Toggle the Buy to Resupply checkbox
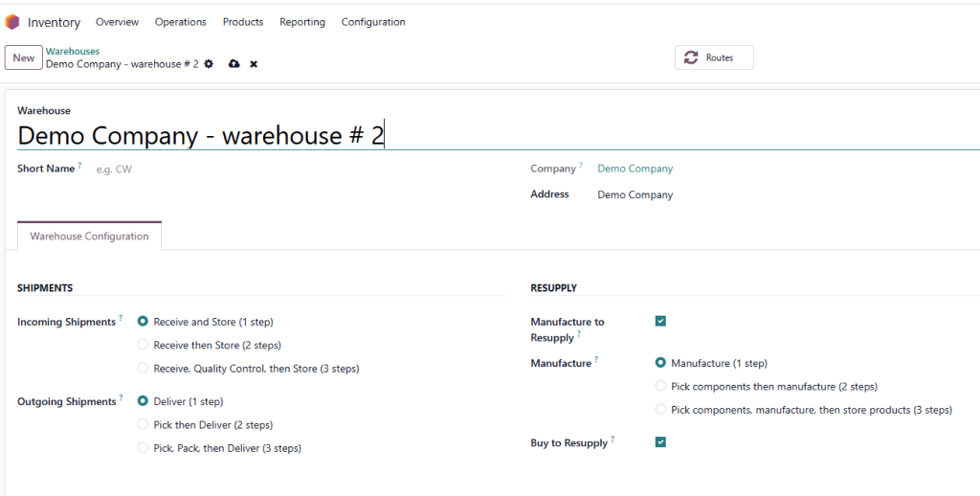The width and height of the screenshot is (980, 496). pos(660,442)
